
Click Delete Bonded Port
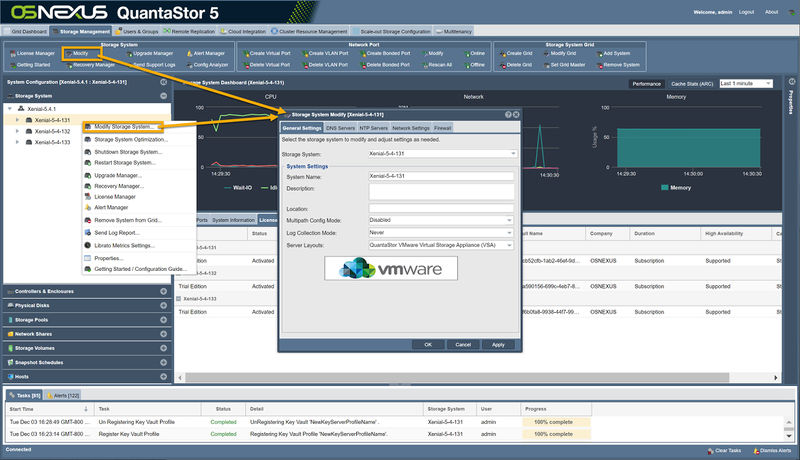[x=385, y=65]
